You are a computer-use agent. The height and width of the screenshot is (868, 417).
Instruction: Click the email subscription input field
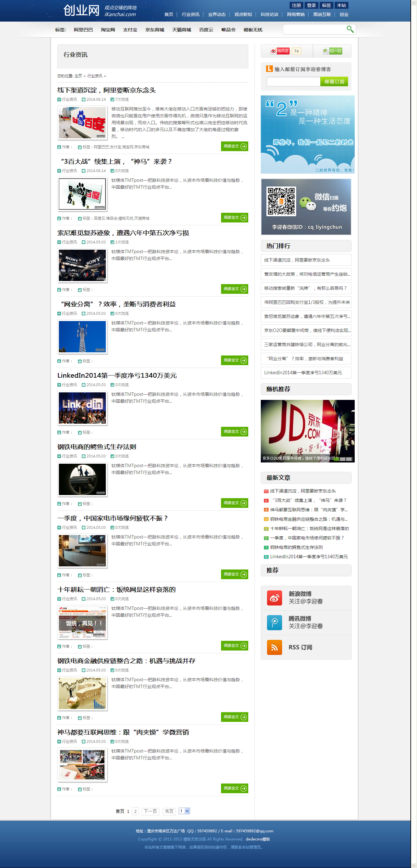(x=293, y=82)
